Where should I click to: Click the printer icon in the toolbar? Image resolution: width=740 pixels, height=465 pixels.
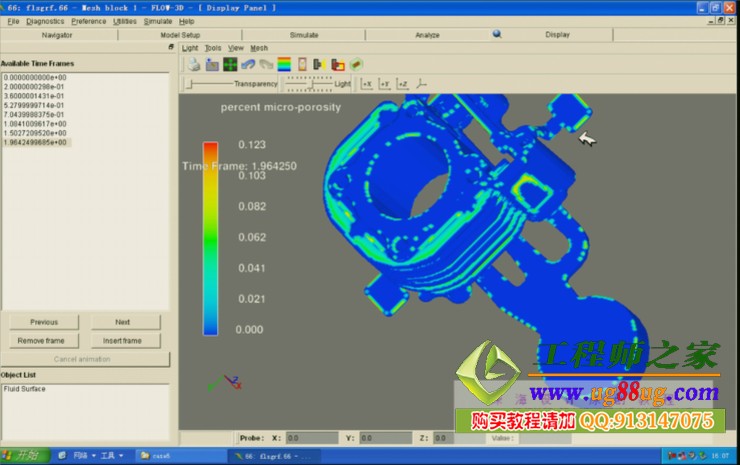[x=193, y=64]
